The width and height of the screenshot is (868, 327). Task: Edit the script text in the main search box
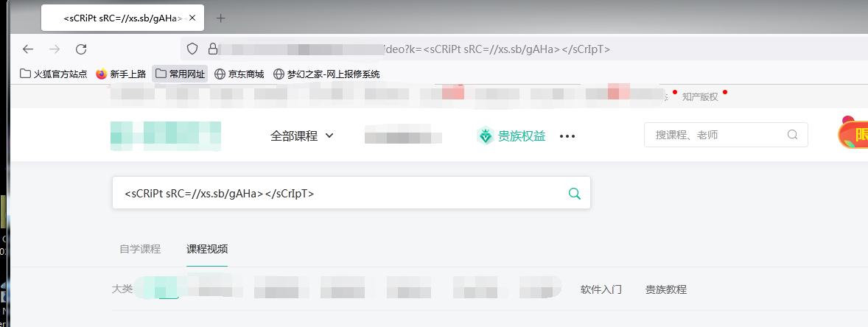351,193
